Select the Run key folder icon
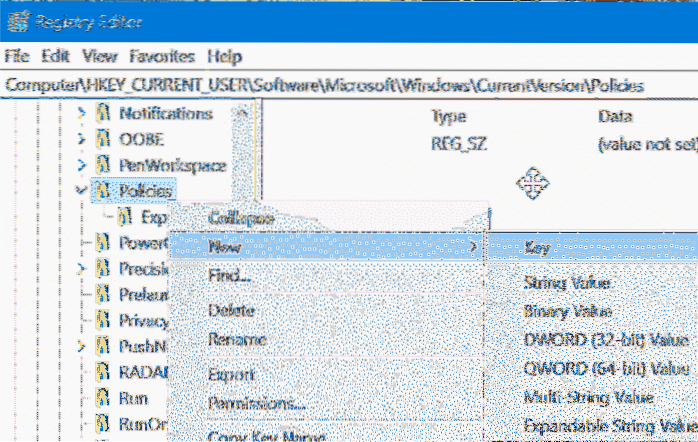The width and height of the screenshot is (698, 442). [x=103, y=397]
